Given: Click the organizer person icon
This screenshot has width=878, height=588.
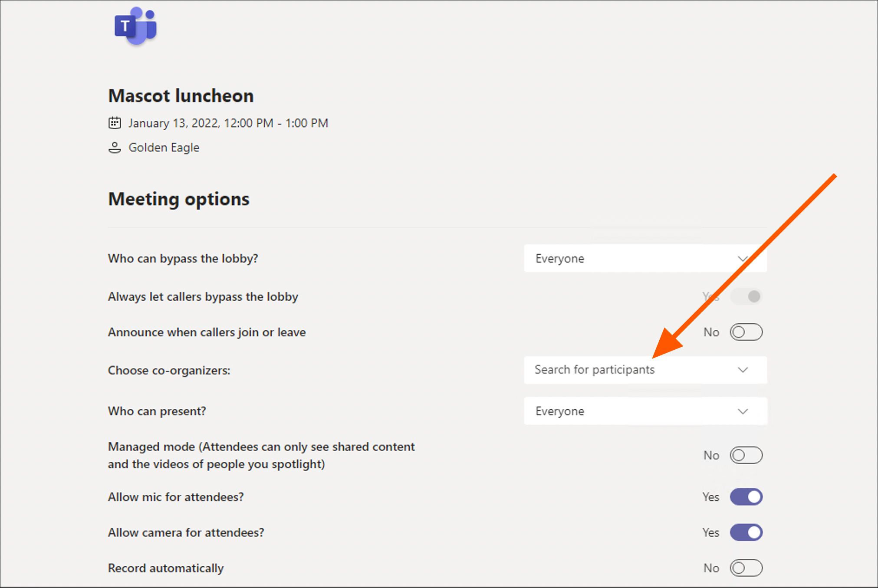Looking at the screenshot, I should point(115,148).
